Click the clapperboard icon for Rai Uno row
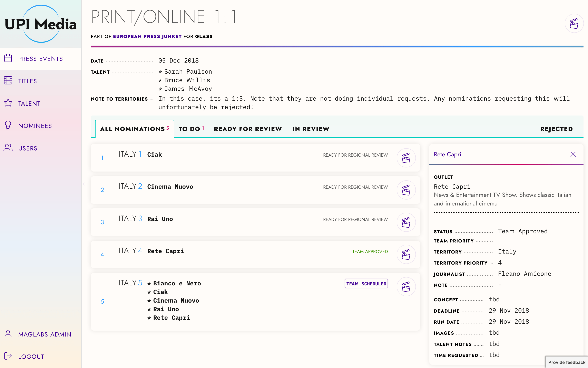588x368 pixels. pos(406,222)
